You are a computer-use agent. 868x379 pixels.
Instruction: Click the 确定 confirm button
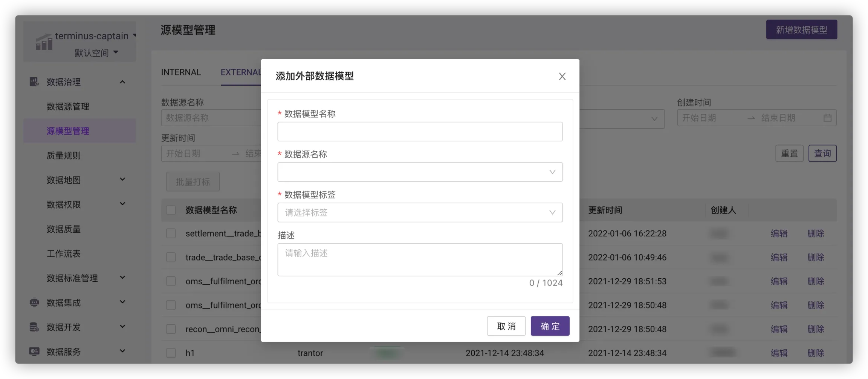coord(550,326)
